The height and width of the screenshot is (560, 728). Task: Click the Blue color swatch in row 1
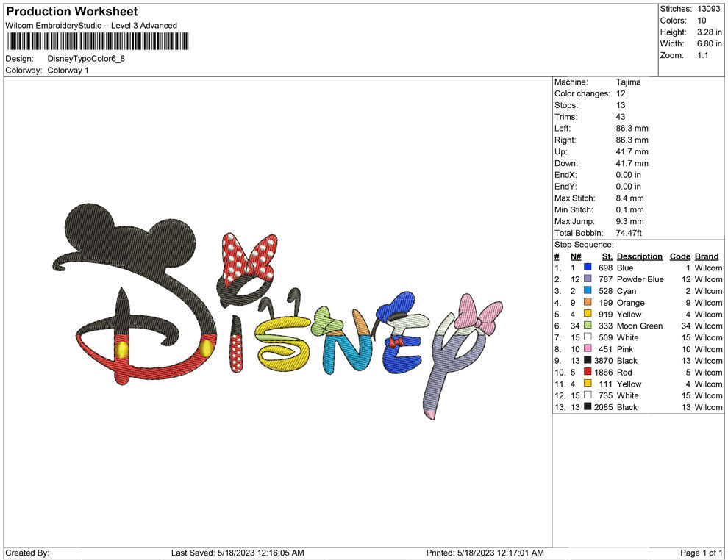tap(588, 268)
